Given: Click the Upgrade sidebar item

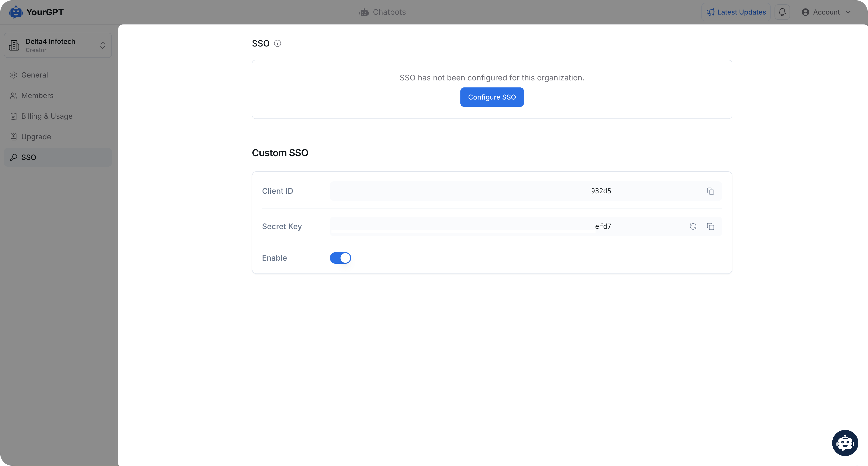Looking at the screenshot, I should point(36,137).
